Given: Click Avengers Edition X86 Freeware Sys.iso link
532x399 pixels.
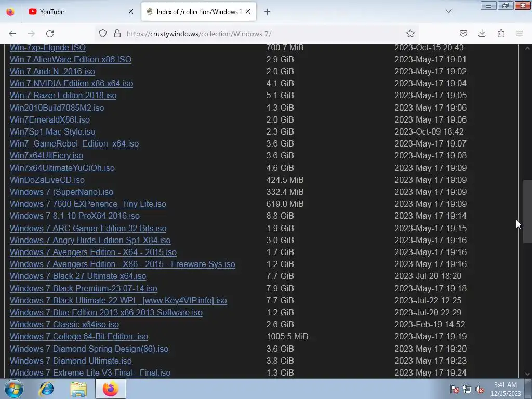Looking at the screenshot, I should tap(123, 264).
